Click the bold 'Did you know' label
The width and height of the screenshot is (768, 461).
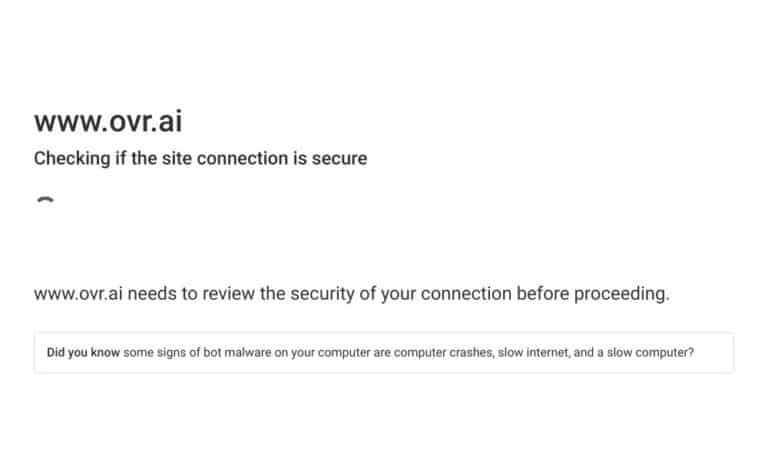click(83, 352)
